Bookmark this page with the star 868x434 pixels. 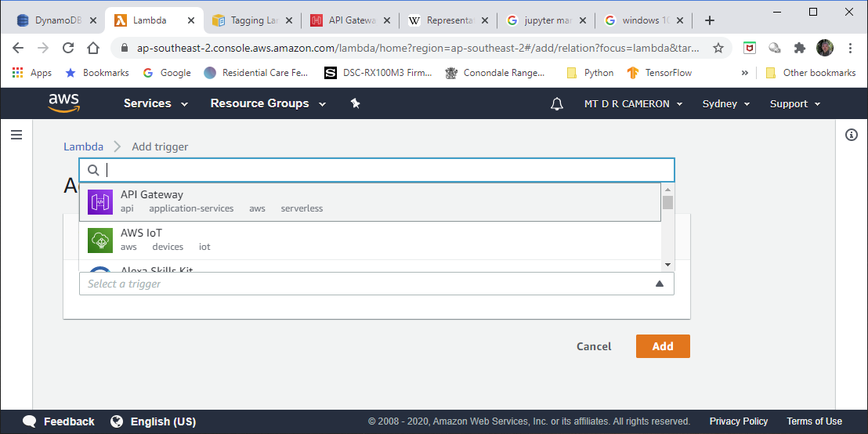click(718, 48)
